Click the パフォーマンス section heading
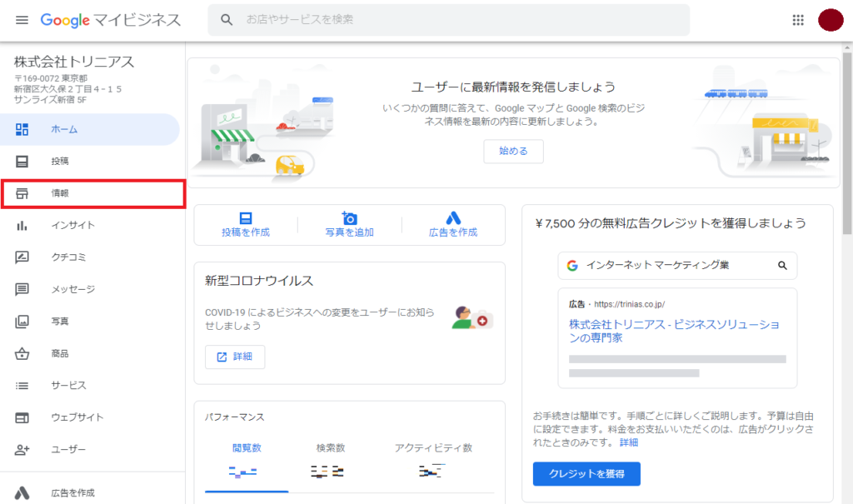The width and height of the screenshot is (853, 504). tap(234, 417)
